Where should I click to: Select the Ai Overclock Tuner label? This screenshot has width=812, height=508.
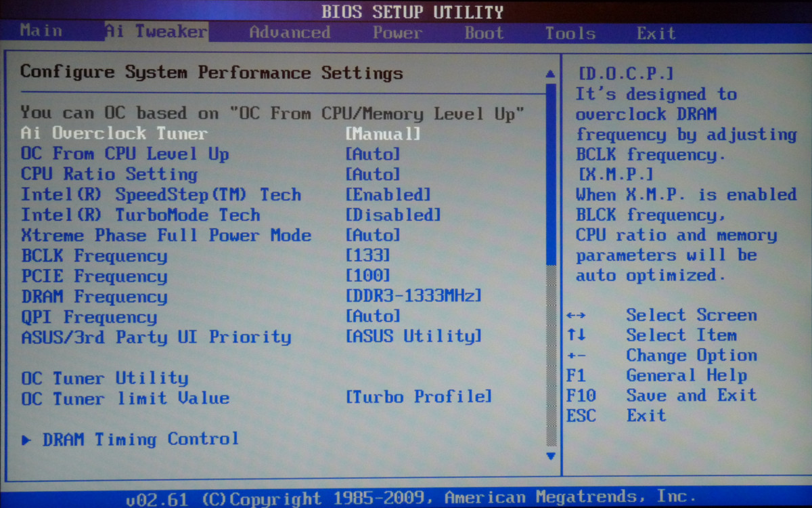point(114,133)
